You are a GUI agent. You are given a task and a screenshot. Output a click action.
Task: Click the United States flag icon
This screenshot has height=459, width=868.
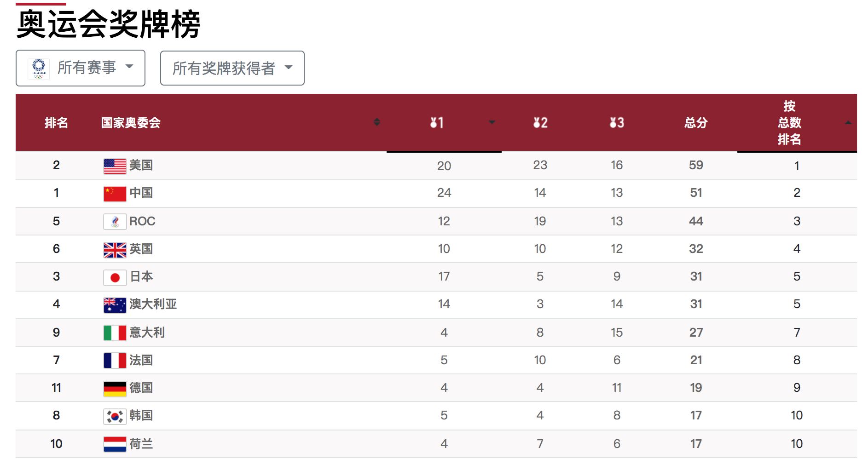pyautogui.click(x=115, y=166)
